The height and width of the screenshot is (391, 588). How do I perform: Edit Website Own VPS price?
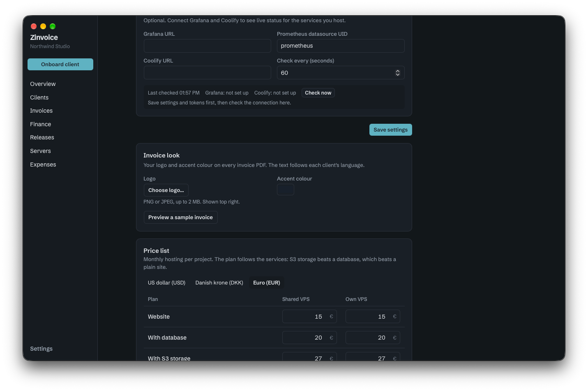pos(373,317)
